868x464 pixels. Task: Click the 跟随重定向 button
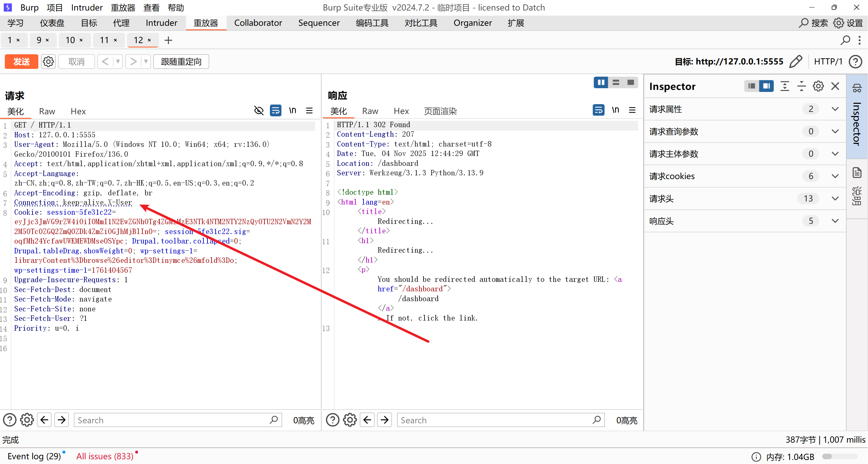click(181, 62)
